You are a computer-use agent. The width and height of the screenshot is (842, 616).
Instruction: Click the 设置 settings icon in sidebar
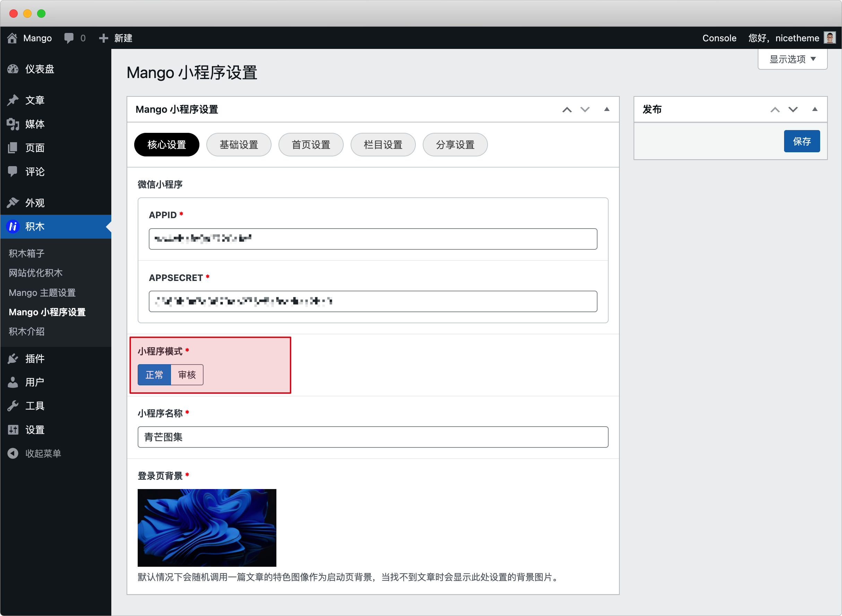click(x=13, y=429)
